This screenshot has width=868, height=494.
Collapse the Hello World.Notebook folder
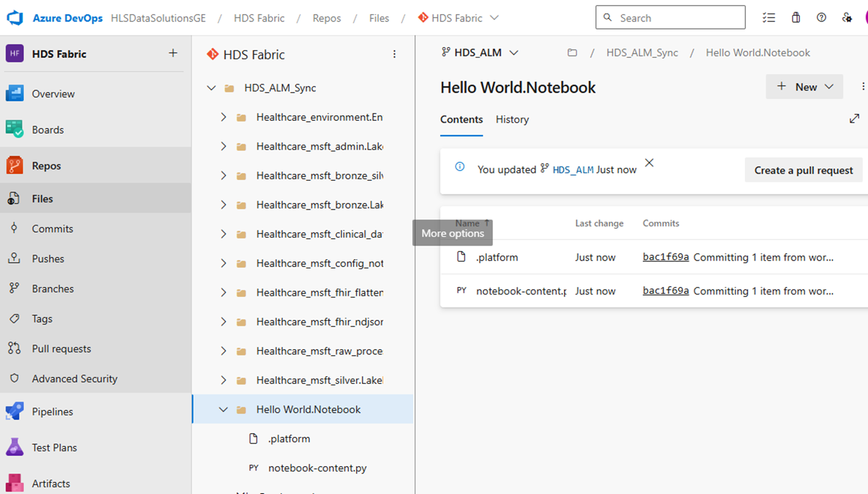tap(223, 409)
